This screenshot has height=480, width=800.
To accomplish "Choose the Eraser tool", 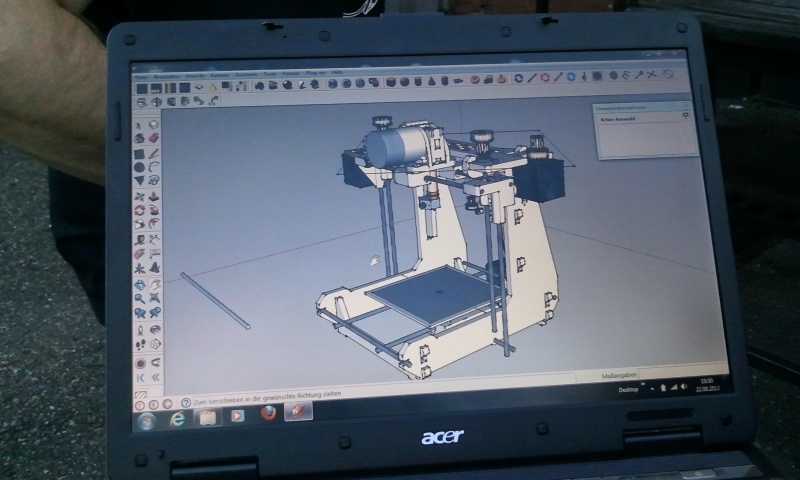I will tap(153, 139).
